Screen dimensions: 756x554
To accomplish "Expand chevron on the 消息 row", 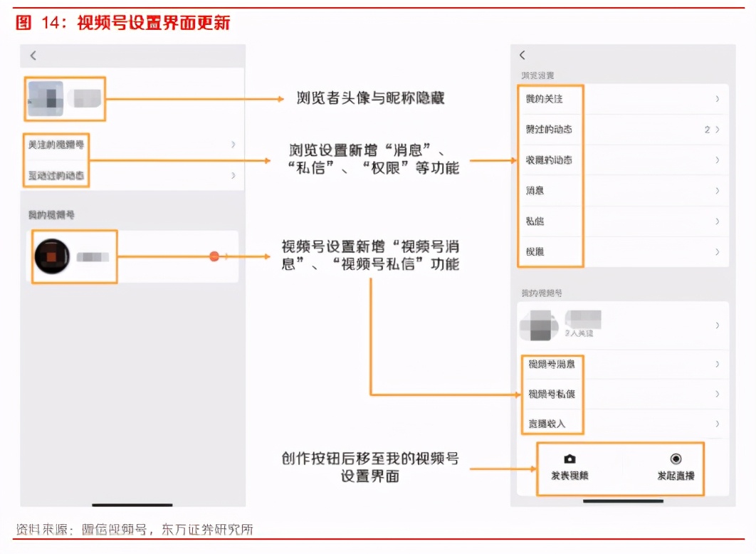I will point(718,191).
